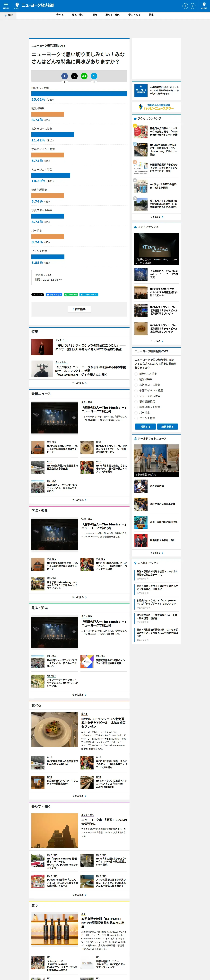
Task: Select the ブランチ特集 radio button
Action: (136, 418)
